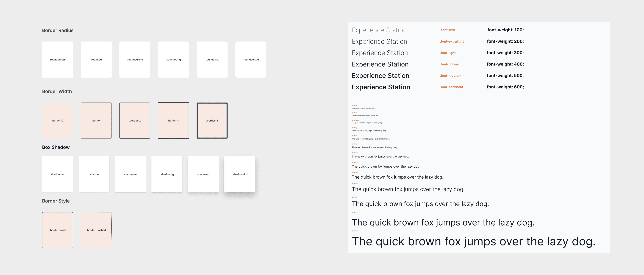Click the font-weight: 400; text
Viewport: 644px width, 275px height.
(x=505, y=64)
